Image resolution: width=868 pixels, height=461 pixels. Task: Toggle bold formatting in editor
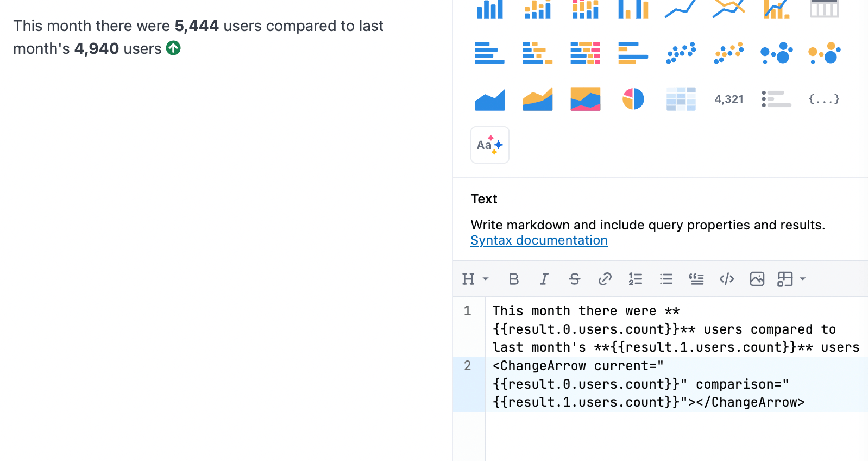point(513,279)
